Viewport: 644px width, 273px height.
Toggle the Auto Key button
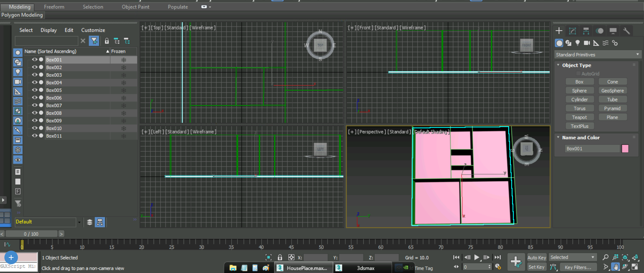pyautogui.click(x=537, y=257)
